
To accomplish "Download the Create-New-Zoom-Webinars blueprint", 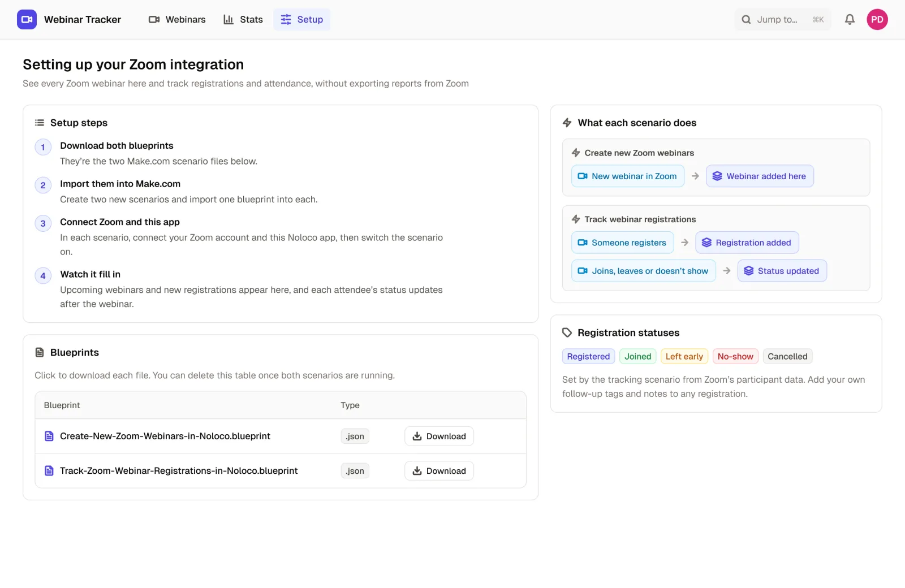I will point(439,436).
